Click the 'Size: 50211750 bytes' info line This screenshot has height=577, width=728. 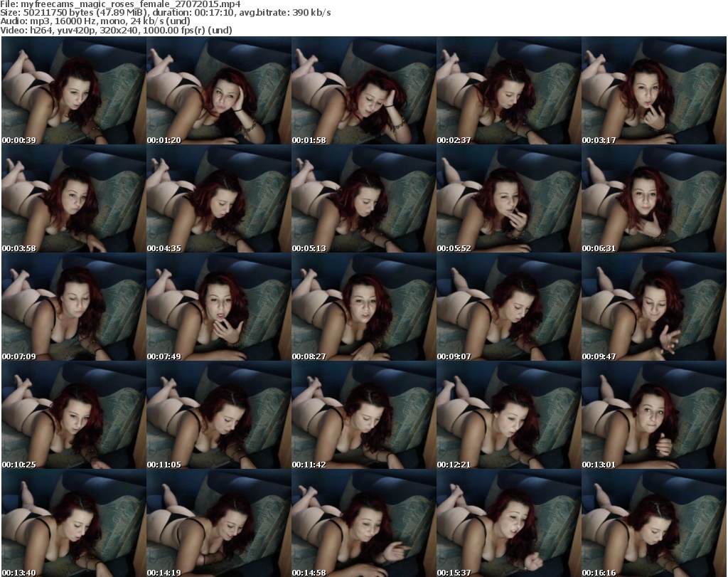(166, 13)
